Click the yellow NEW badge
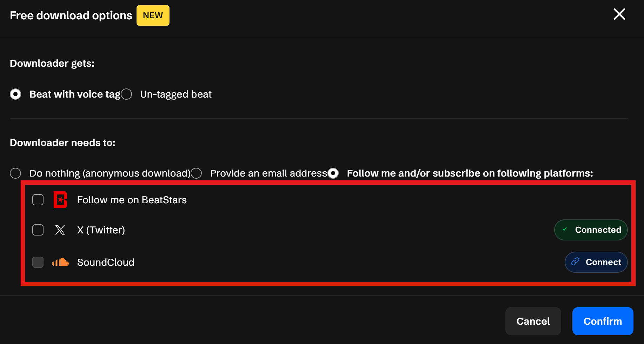 pyautogui.click(x=153, y=15)
